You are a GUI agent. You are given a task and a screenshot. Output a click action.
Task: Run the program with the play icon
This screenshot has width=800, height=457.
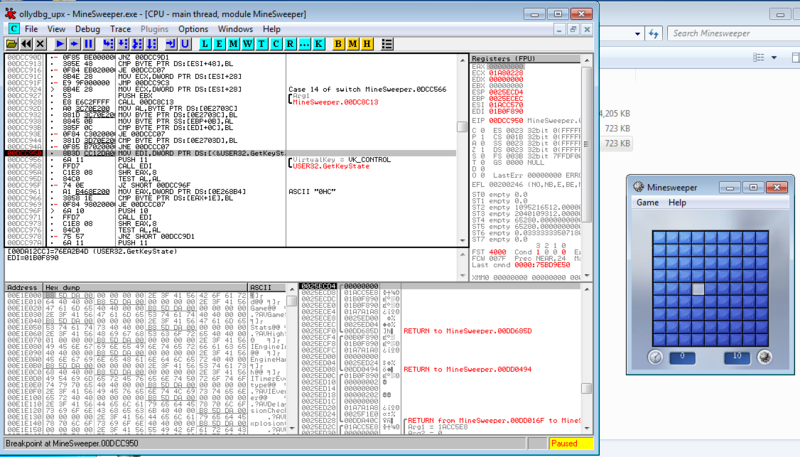coord(60,44)
